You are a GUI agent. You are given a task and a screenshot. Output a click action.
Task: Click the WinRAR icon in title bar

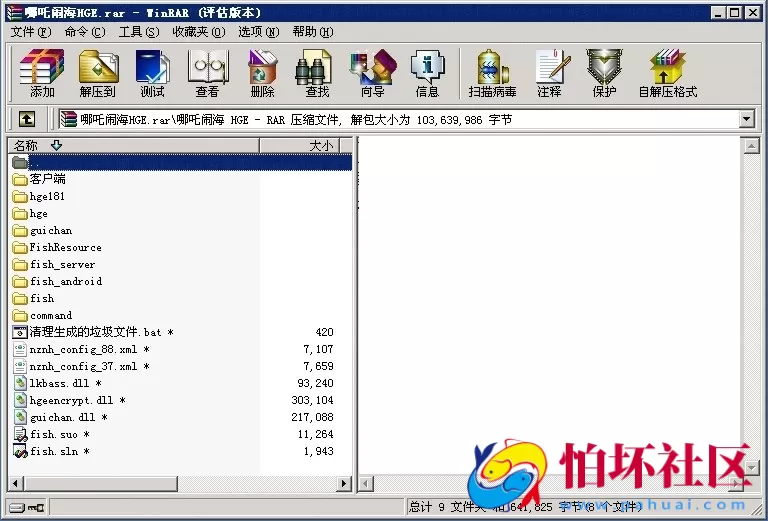pos(15,12)
